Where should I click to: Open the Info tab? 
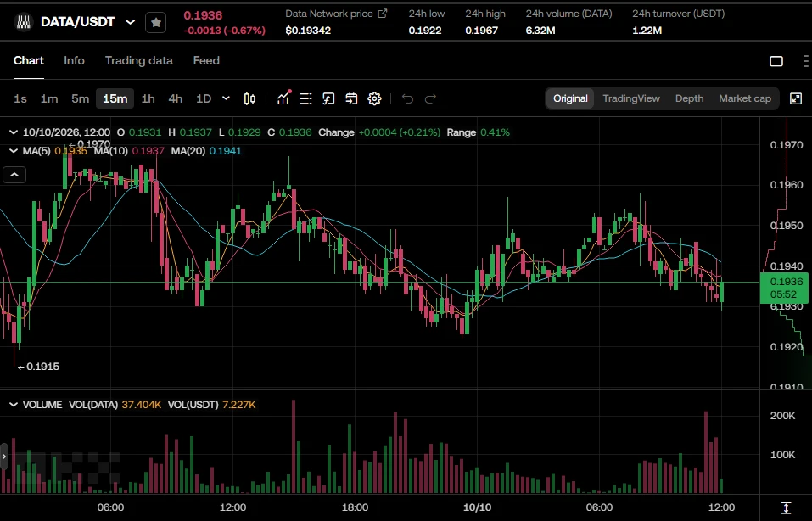click(x=74, y=60)
